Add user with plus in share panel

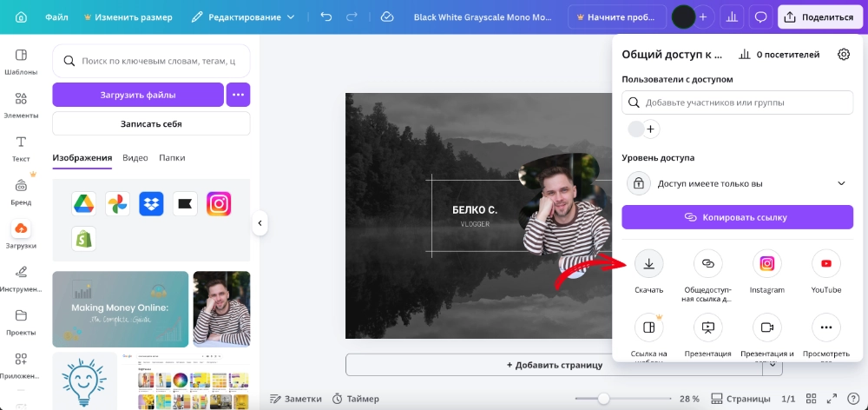(650, 129)
